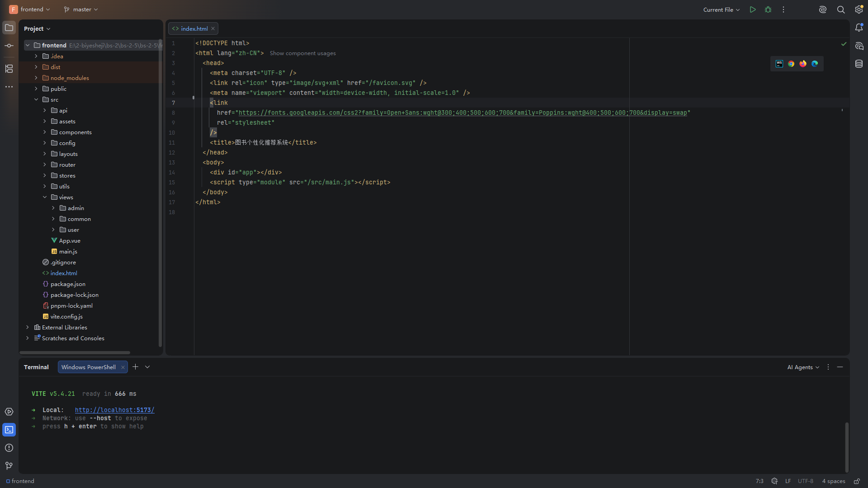The height and width of the screenshot is (488, 868).
Task: Hide the Terminal panel
Action: (x=840, y=367)
